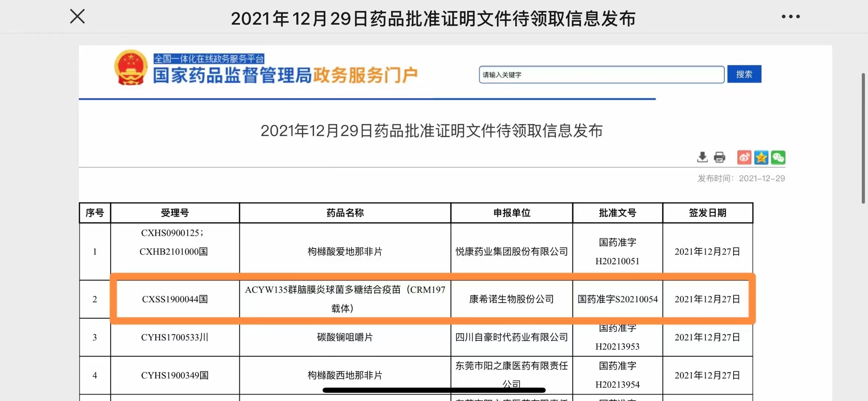
Task: Share to QQ Zone star icon
Action: tap(761, 157)
